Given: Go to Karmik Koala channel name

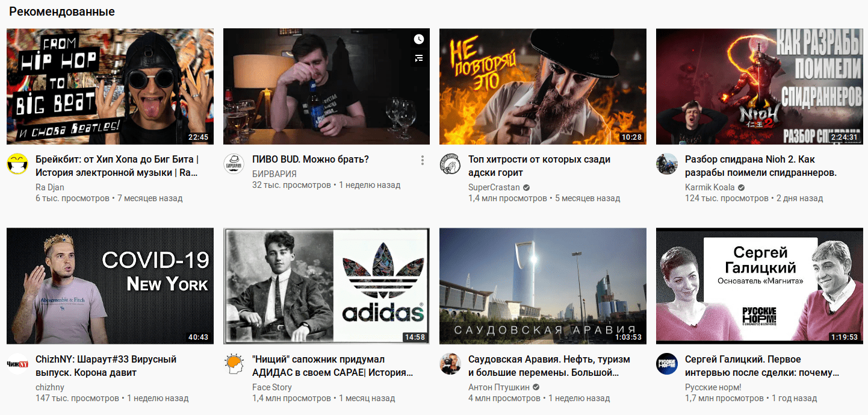Looking at the screenshot, I should 710,187.
